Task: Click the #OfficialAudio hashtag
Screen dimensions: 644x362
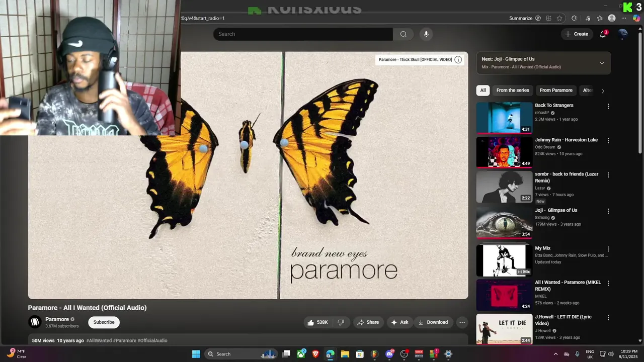Action: point(152,341)
